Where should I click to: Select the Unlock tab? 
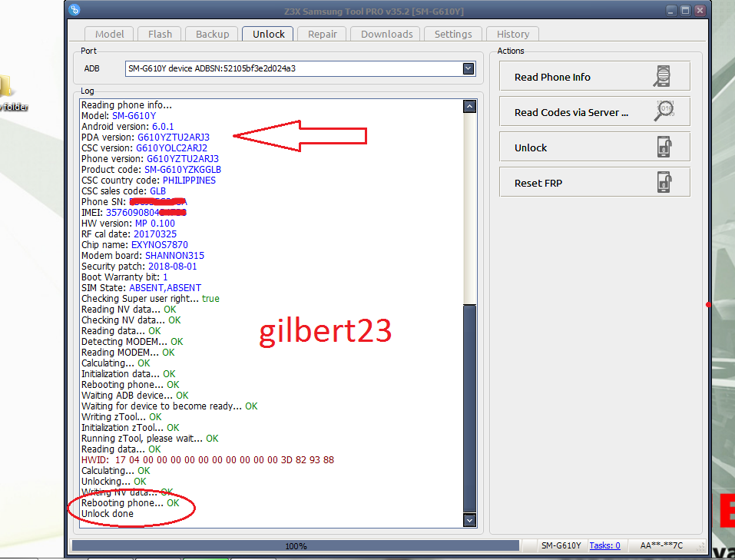(268, 35)
